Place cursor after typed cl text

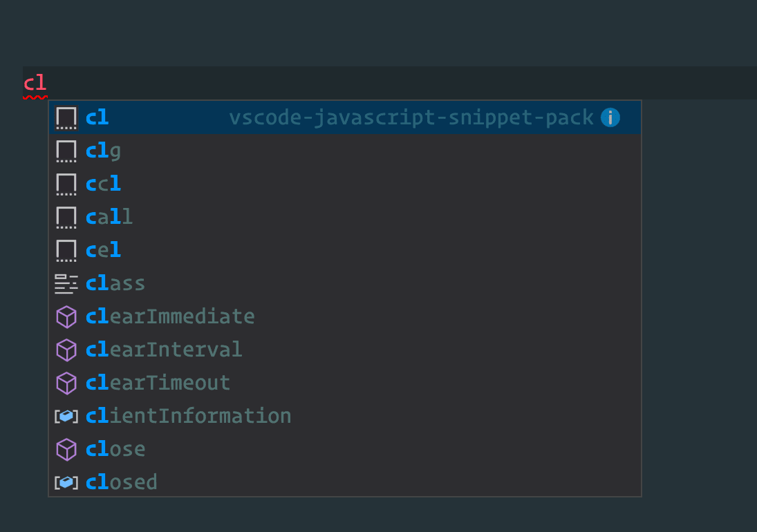(x=47, y=84)
